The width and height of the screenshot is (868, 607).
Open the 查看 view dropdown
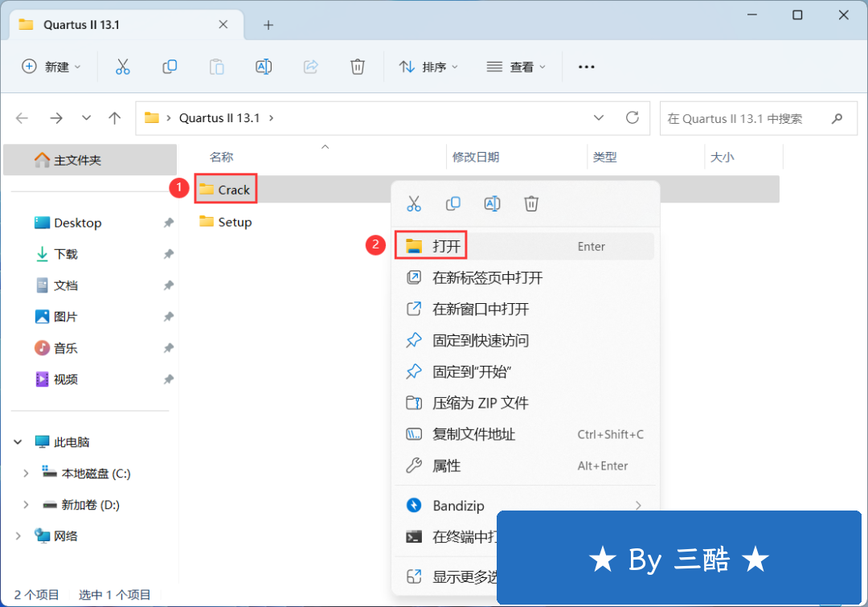(x=517, y=67)
